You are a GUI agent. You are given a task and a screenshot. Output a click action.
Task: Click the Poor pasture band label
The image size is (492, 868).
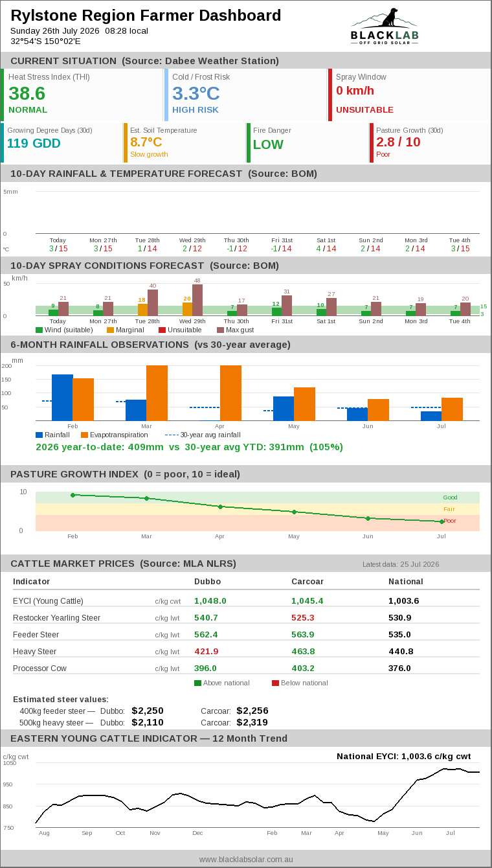(x=450, y=521)
